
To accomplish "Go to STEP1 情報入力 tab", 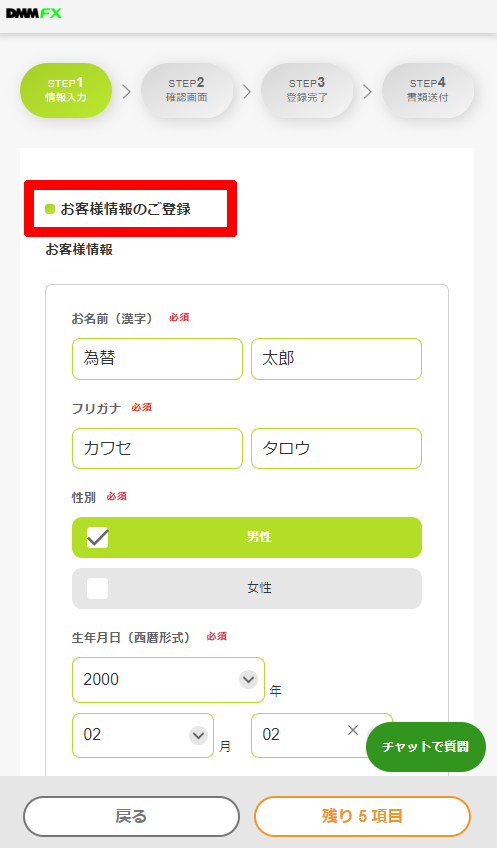I will [66, 90].
